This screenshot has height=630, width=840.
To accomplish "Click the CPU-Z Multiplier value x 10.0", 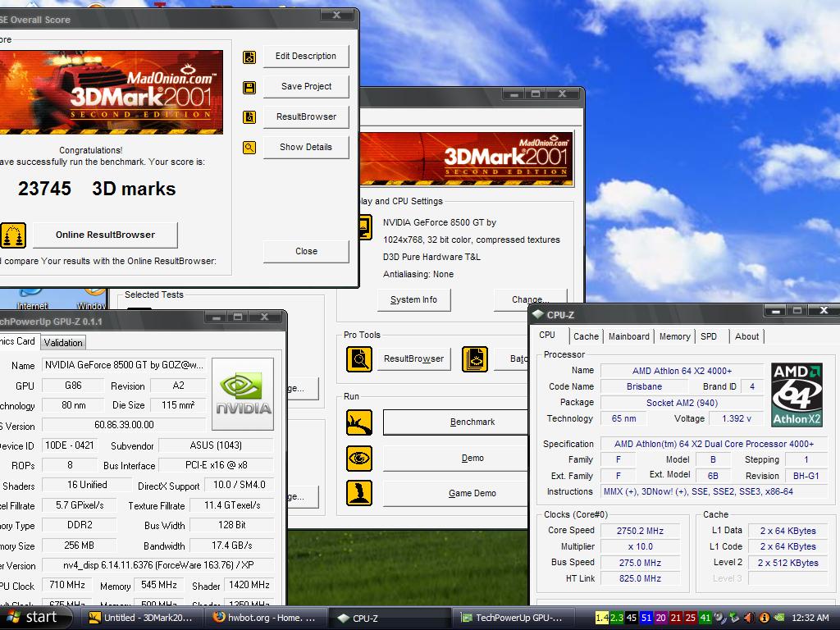I will (640, 546).
